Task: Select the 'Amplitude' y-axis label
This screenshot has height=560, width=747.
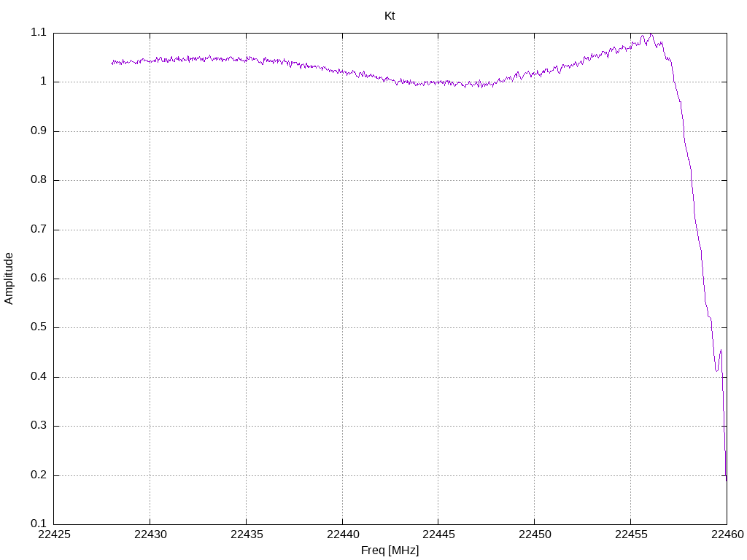Action: point(9,279)
